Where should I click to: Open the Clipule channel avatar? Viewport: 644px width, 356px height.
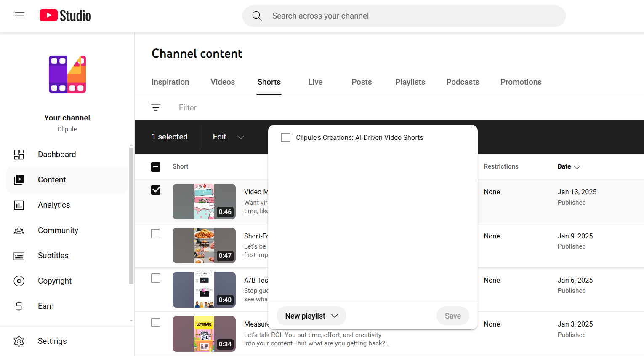[67, 74]
